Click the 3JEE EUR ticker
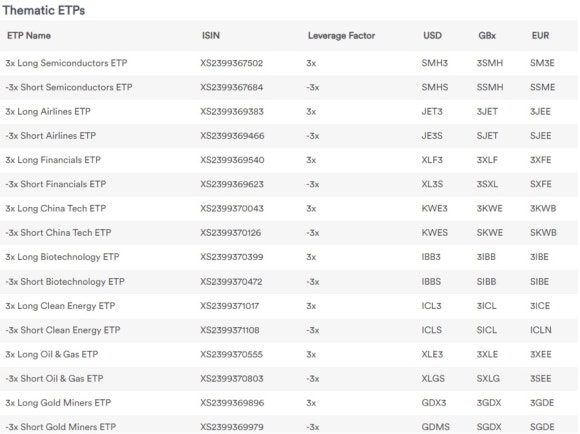 point(540,111)
